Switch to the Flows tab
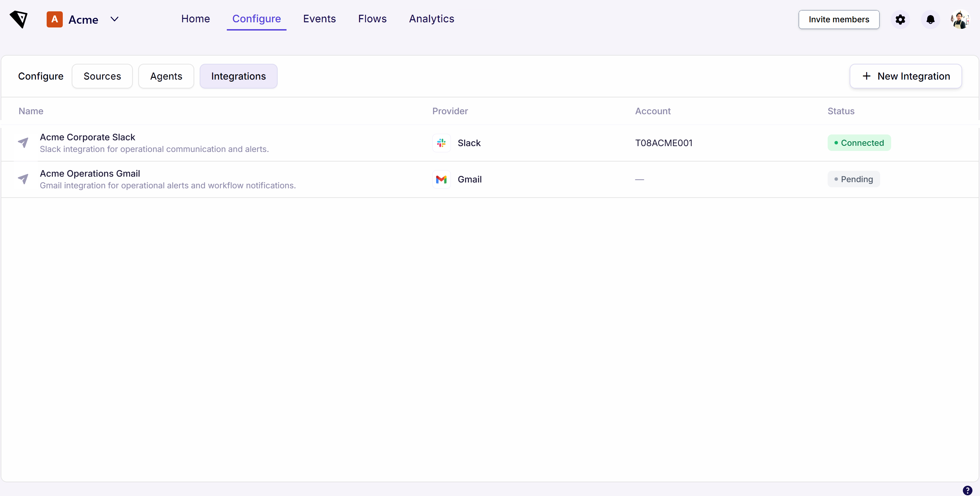 372,19
